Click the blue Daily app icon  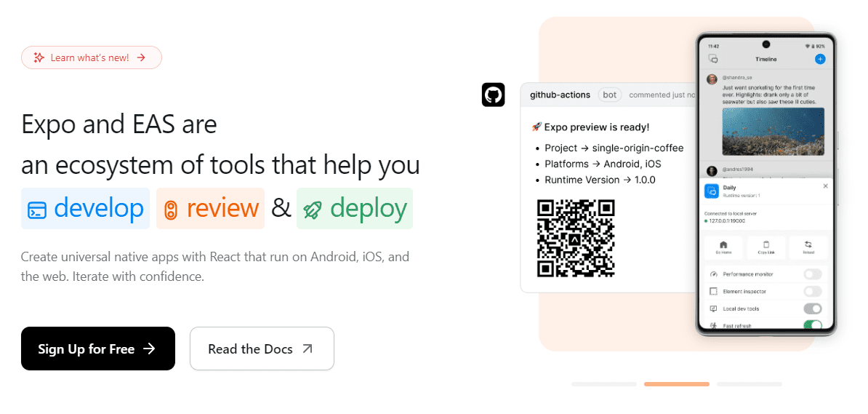click(x=712, y=191)
